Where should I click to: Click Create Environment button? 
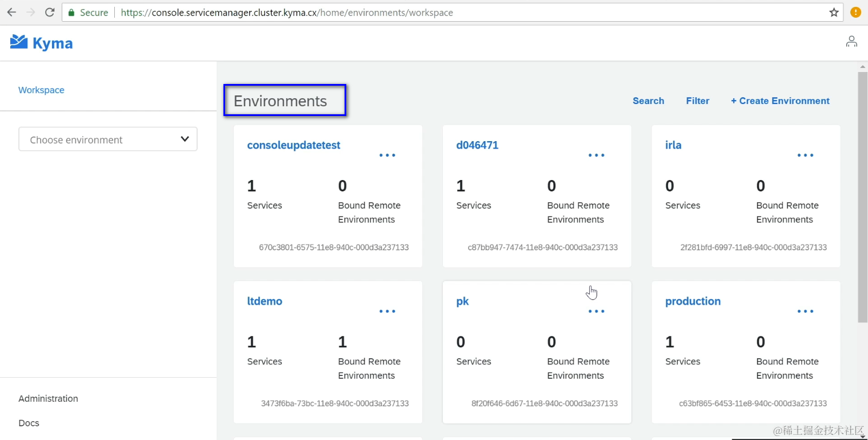780,101
